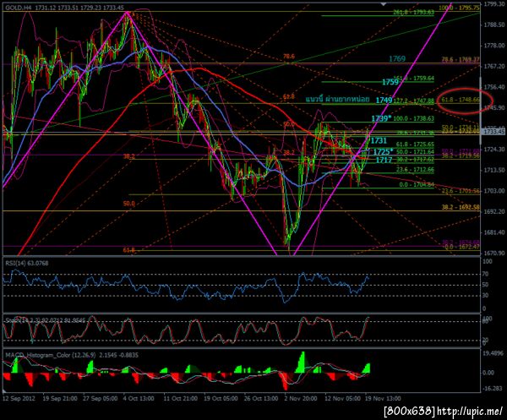Select the Thai text note beside 1749
This screenshot has height=420, width=507.
click(337, 99)
